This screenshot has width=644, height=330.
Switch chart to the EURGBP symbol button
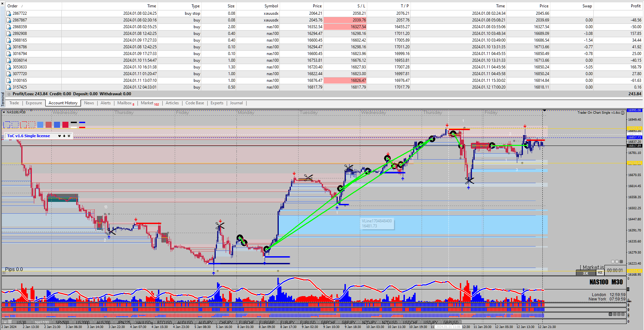[267, 322]
